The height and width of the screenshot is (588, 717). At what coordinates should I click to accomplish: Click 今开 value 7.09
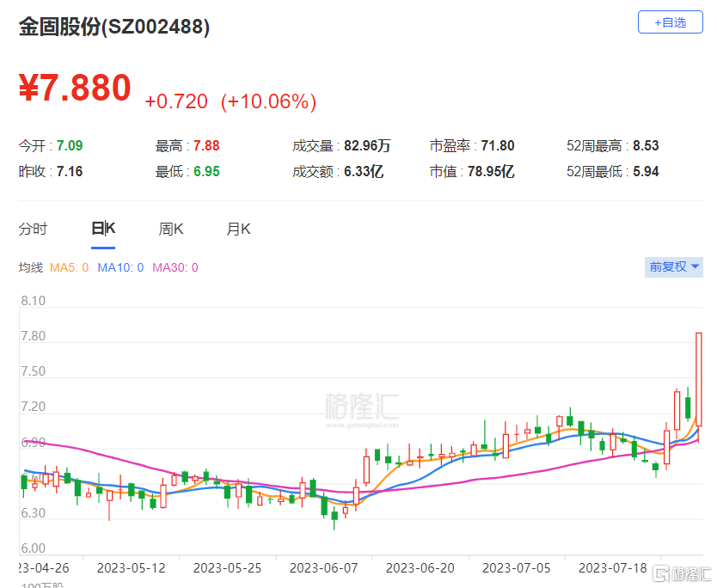[x=70, y=146]
